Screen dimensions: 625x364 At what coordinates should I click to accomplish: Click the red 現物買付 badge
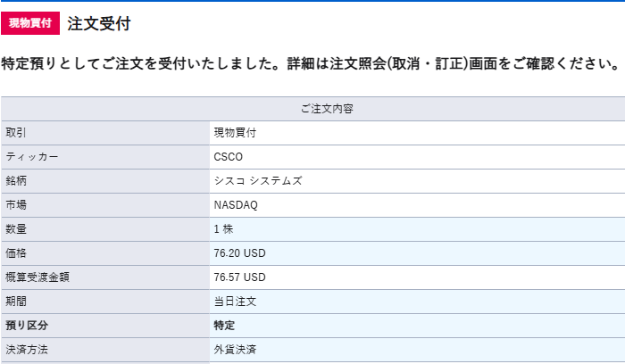pos(29,24)
